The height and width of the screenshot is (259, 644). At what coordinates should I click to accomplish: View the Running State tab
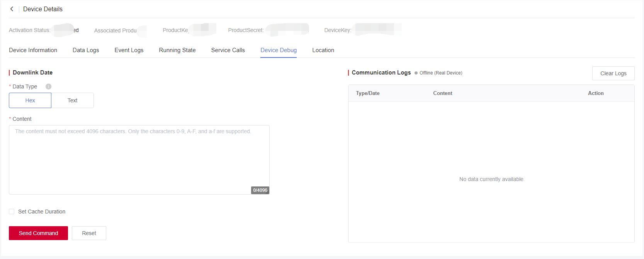[177, 50]
